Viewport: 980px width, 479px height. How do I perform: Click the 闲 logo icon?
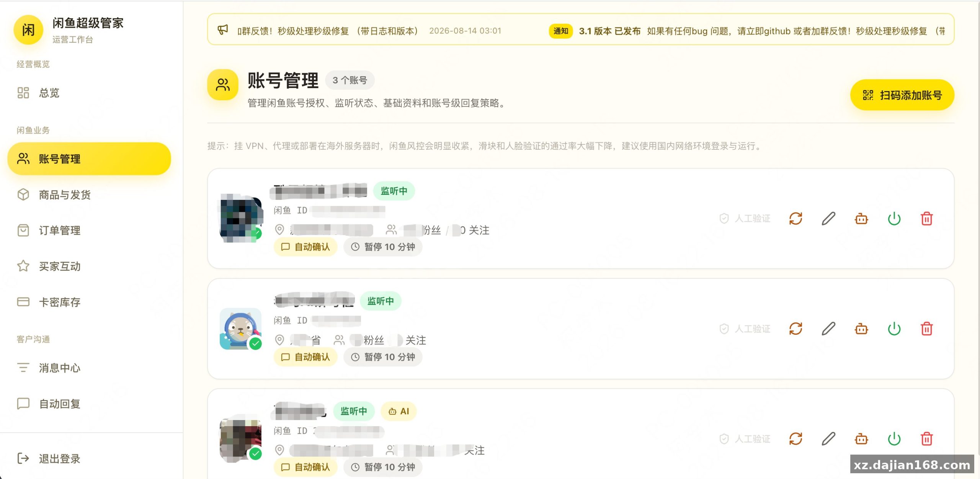[28, 30]
